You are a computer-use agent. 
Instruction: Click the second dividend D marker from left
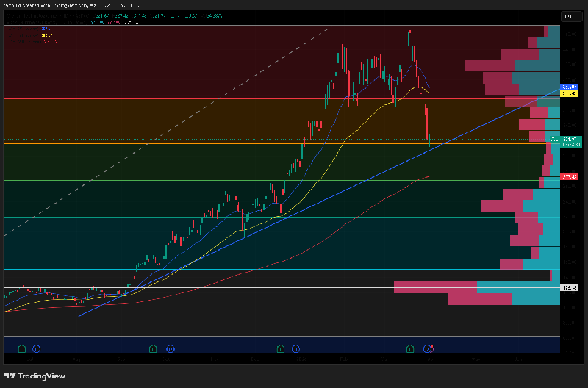point(169,348)
